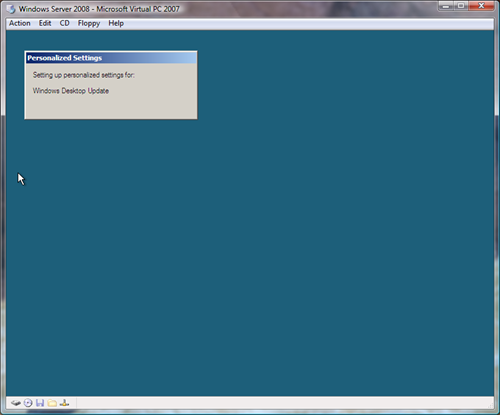Click 'Setting up personalized settings for' label
Image resolution: width=500 pixels, height=415 pixels.
pos(83,75)
